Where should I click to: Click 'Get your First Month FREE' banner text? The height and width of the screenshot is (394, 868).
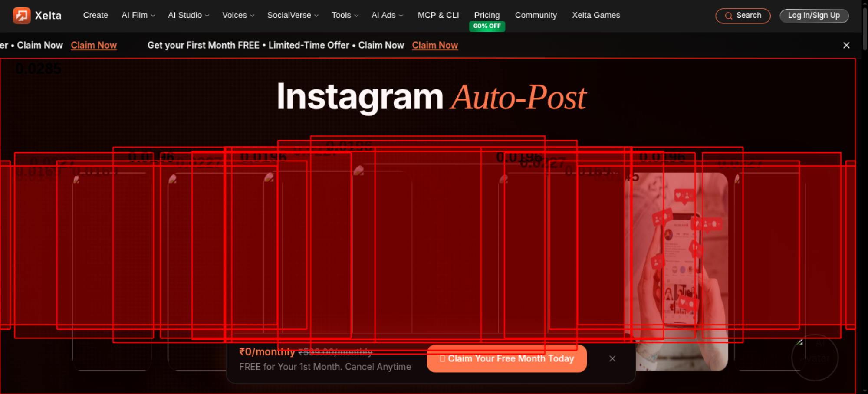click(x=204, y=45)
